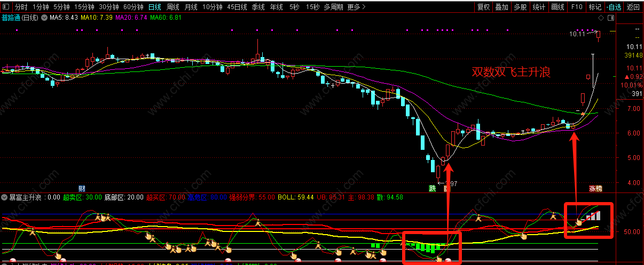Select the 15分钟 period tab
The height and width of the screenshot is (265, 644).
pos(84,7)
